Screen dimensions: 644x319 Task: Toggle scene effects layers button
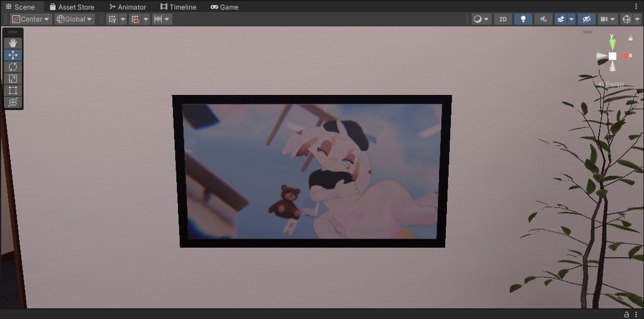pyautogui.click(x=560, y=19)
